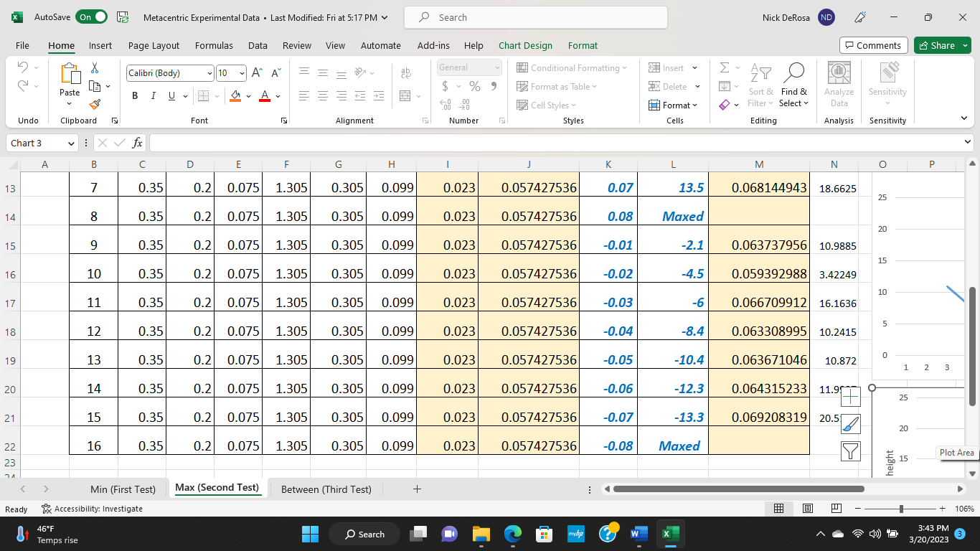Expand the formula bar
Screen dimensions: 980x551
pos(968,143)
